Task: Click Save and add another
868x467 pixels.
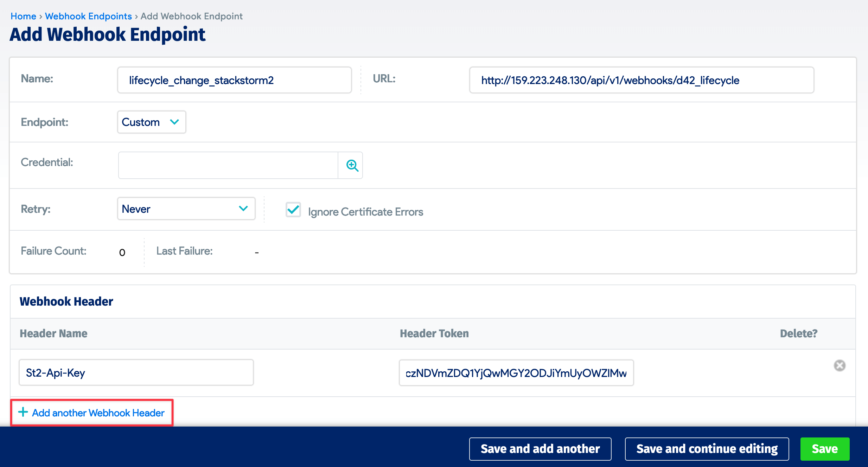Action: point(540,449)
